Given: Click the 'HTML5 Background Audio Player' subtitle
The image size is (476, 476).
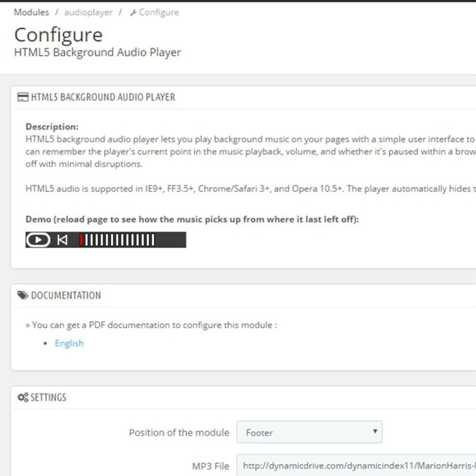Looking at the screenshot, I should point(97,52).
